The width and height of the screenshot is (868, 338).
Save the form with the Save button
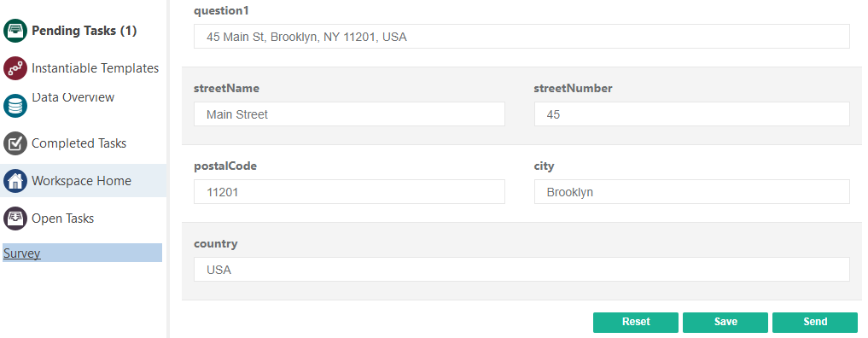coord(725,322)
